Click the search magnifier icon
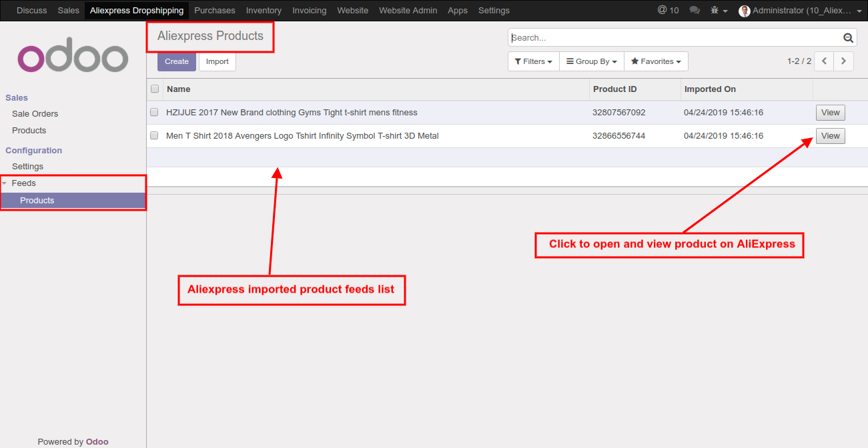Viewport: 868px width, 448px height. [848, 38]
